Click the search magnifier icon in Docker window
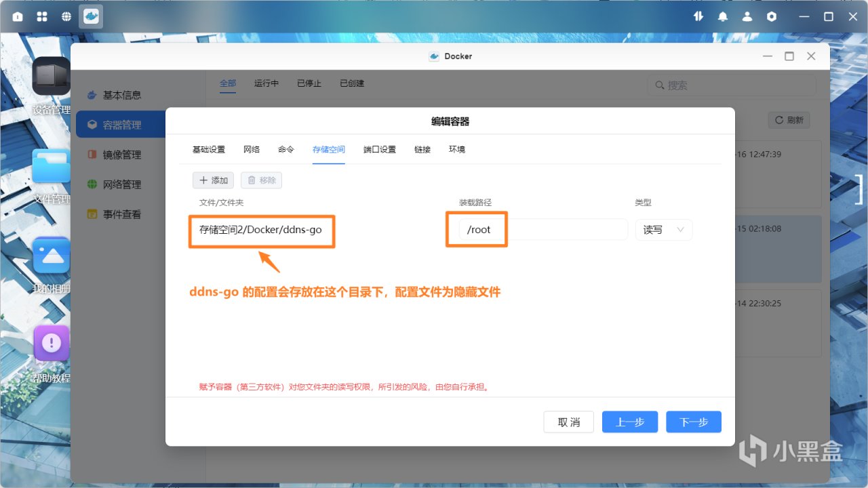Image resolution: width=868 pixels, height=488 pixels. pos(659,85)
